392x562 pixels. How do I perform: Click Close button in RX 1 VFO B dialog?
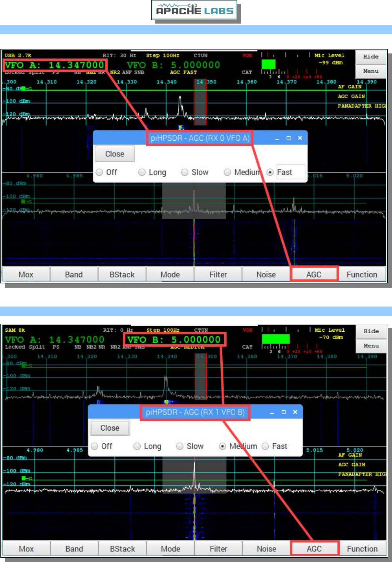click(x=110, y=428)
